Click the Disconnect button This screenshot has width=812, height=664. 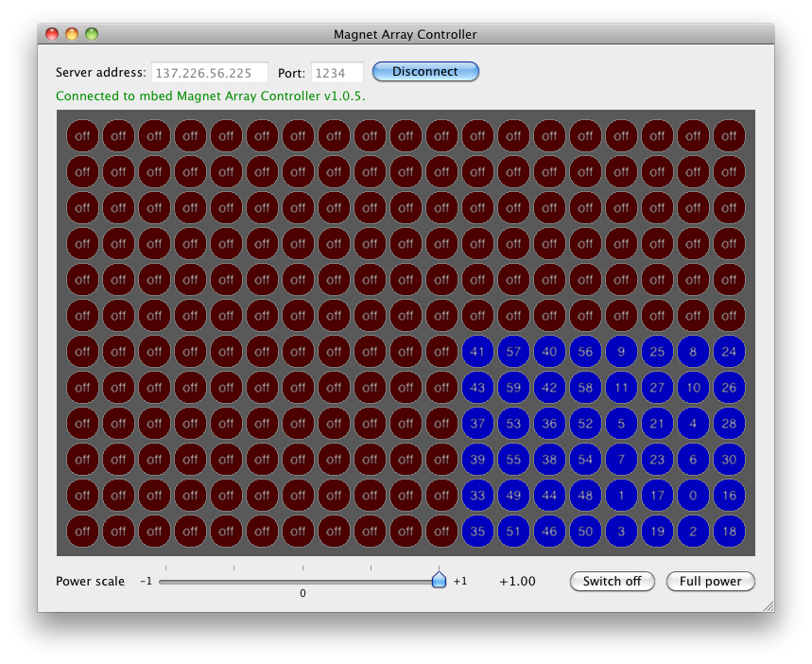pyautogui.click(x=425, y=72)
